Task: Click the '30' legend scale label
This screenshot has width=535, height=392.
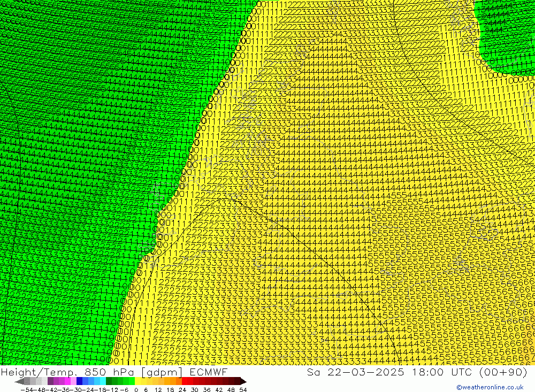Action: pyautogui.click(x=195, y=390)
